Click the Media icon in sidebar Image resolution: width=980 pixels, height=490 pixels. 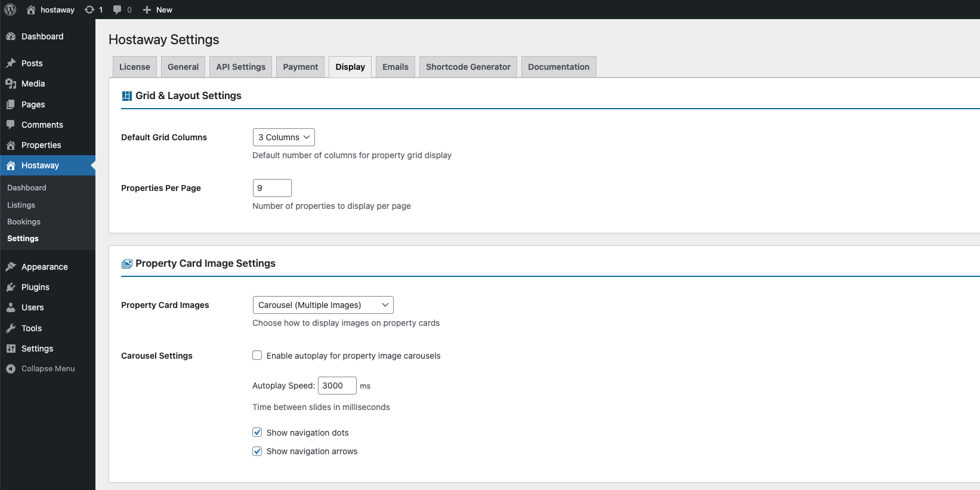tap(11, 84)
